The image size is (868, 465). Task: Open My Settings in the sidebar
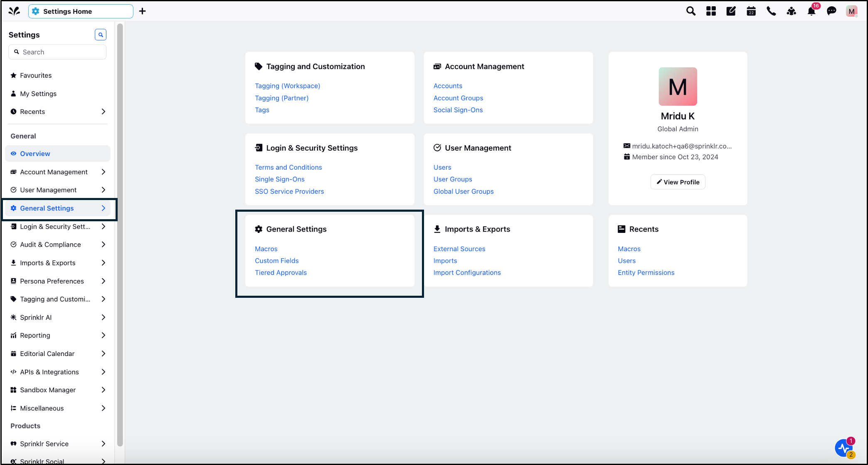[x=58, y=94]
